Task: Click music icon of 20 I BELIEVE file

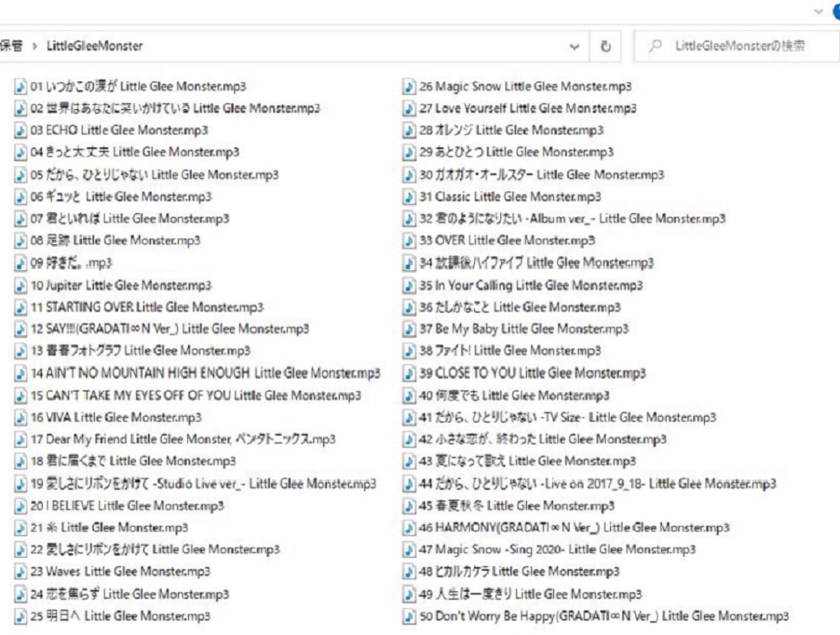Action: pyautogui.click(x=21, y=506)
